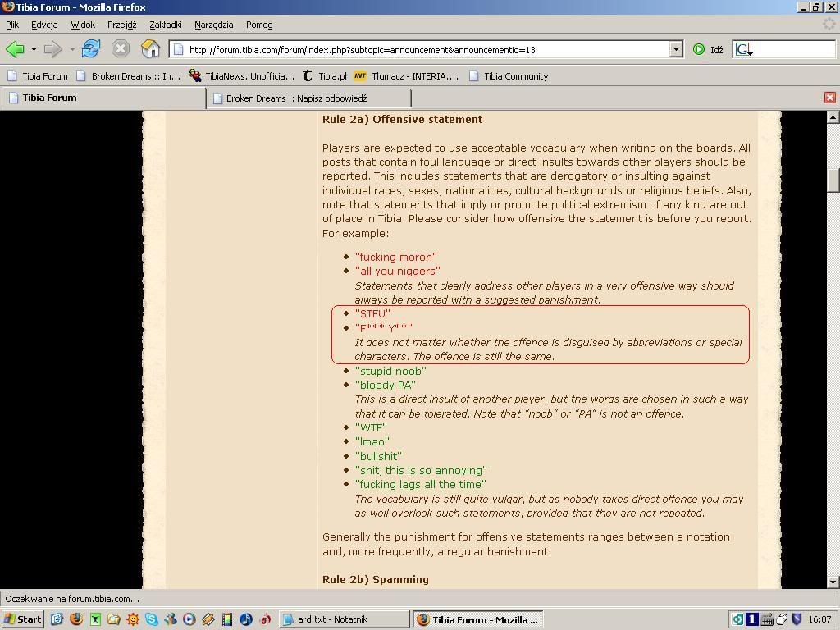The image size is (840, 630).
Task: Open the Narzędzia menu
Action: [x=214, y=25]
